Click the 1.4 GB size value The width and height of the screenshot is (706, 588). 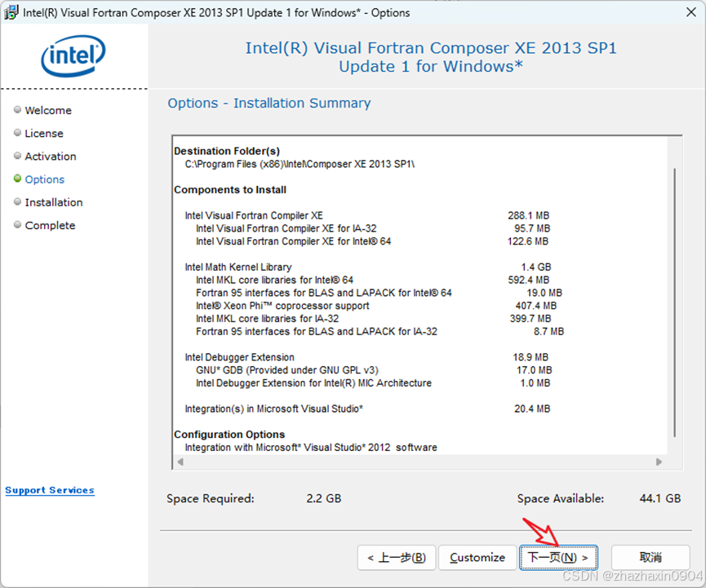[x=536, y=267]
